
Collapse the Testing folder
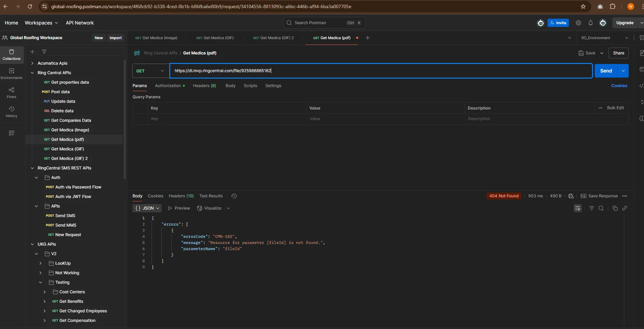click(40, 282)
